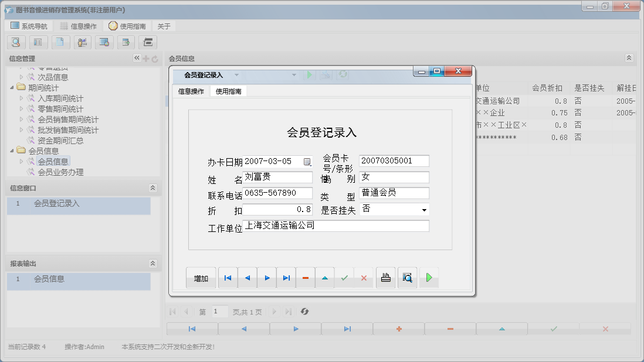Click the 增加 button to add a record
The width and height of the screenshot is (644, 362).
click(x=201, y=277)
